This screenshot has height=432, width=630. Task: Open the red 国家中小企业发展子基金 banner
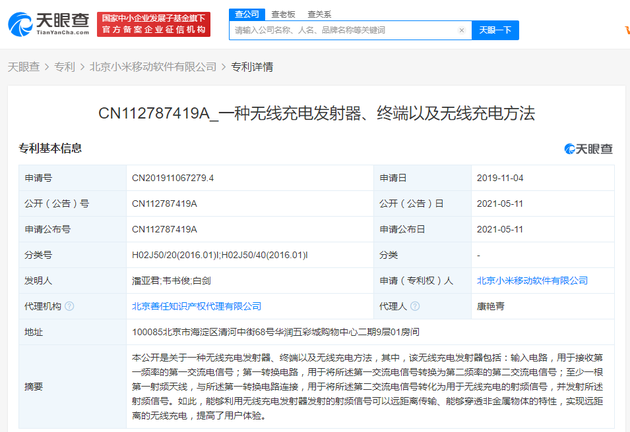[x=153, y=24]
